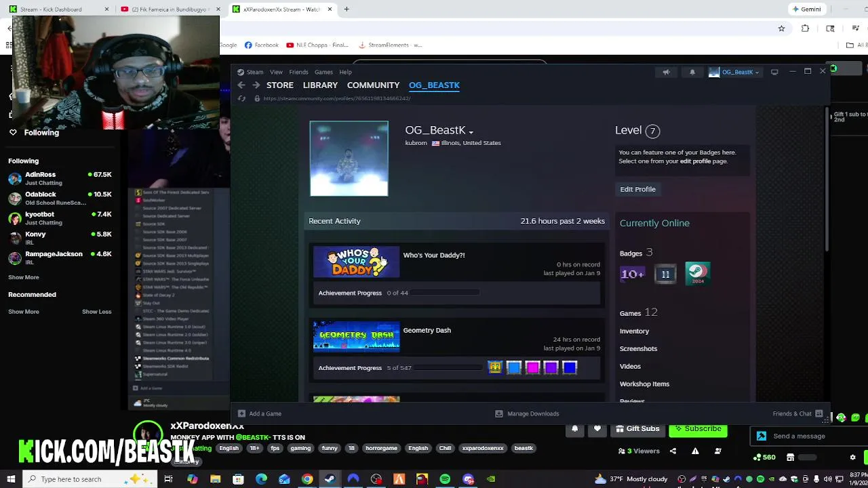Switch to the LIBRARY tab
Image resolution: width=868 pixels, height=488 pixels.
pos(320,85)
